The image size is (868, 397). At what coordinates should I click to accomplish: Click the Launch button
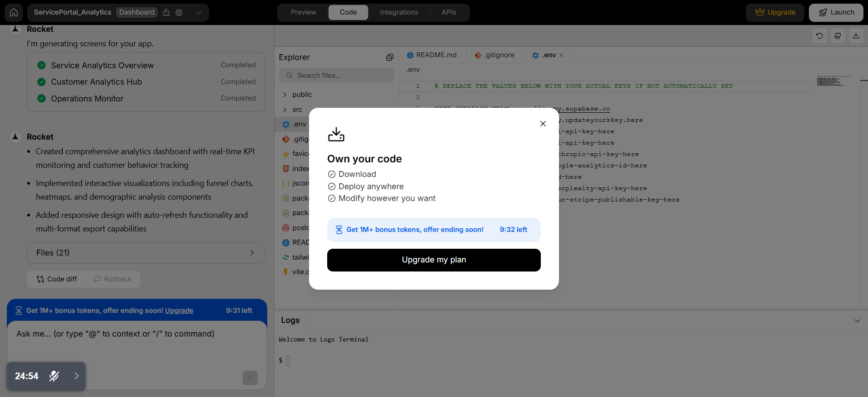tap(836, 12)
